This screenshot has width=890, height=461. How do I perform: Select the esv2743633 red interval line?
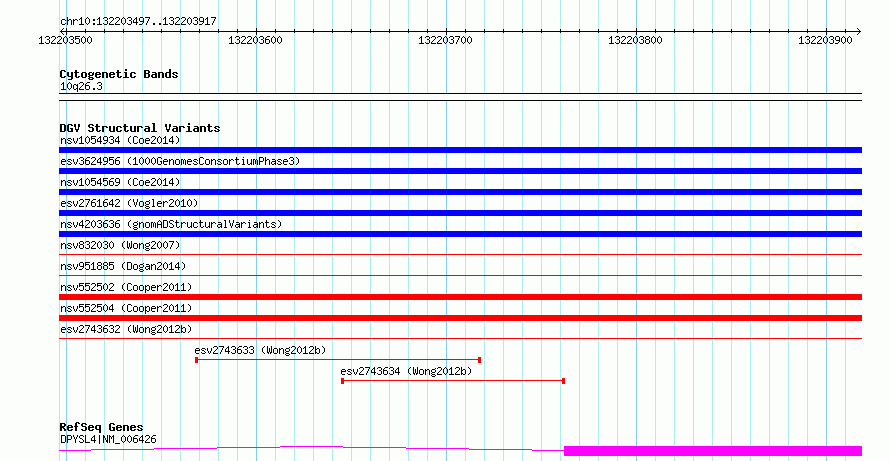point(338,360)
